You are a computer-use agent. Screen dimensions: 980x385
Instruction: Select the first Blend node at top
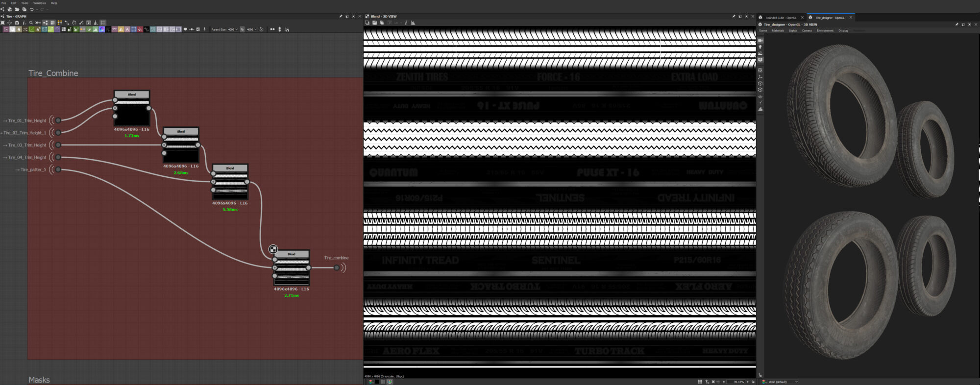(132, 108)
